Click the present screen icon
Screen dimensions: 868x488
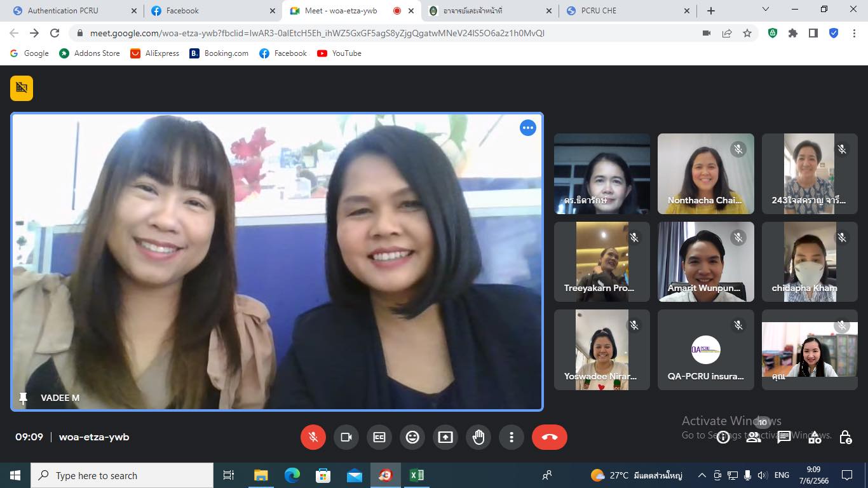[x=445, y=437]
